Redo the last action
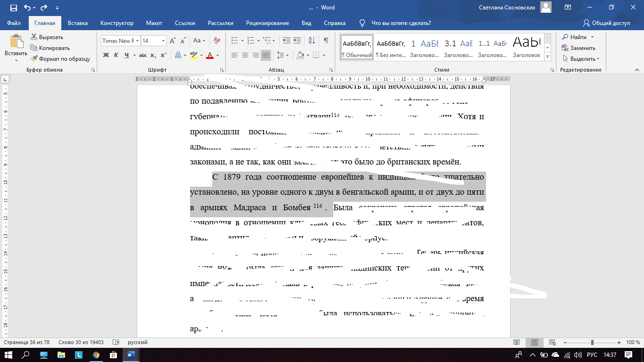644x362 pixels. [44, 8]
